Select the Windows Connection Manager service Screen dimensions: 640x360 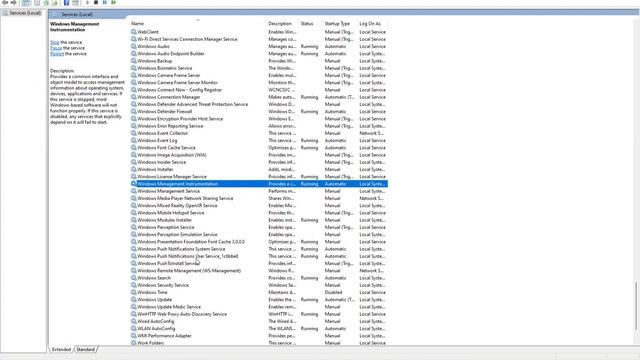(259, 97)
